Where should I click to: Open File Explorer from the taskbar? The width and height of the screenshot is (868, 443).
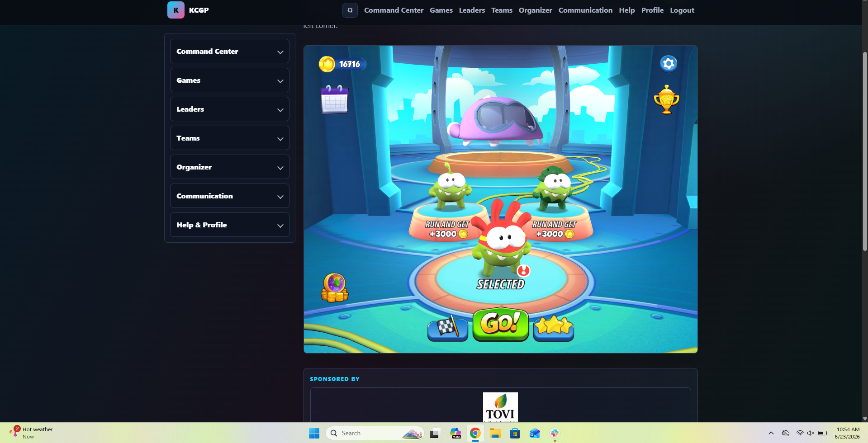[495, 433]
